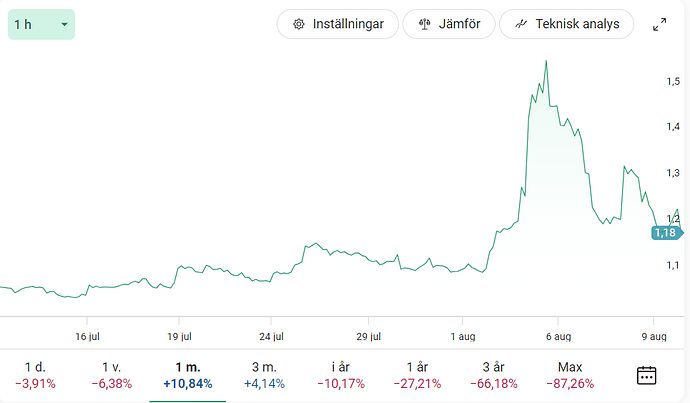Expand the chart to fullscreen
This screenshot has width=690, height=403.
(x=659, y=24)
